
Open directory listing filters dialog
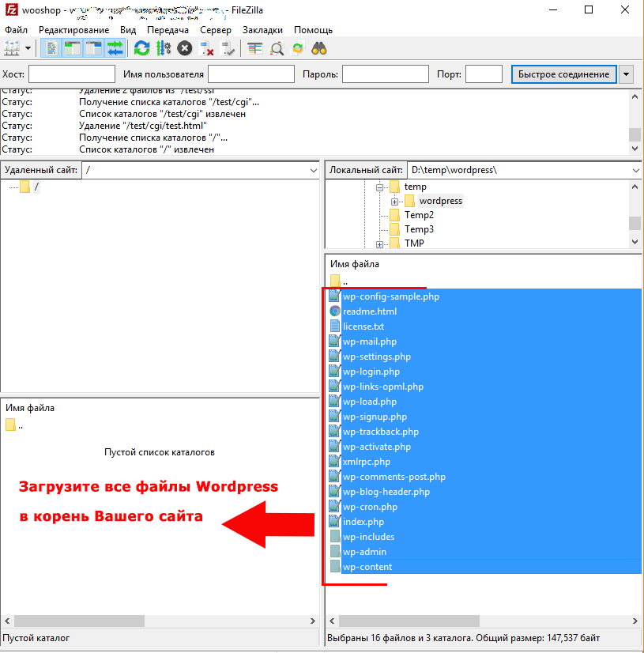tap(254, 49)
